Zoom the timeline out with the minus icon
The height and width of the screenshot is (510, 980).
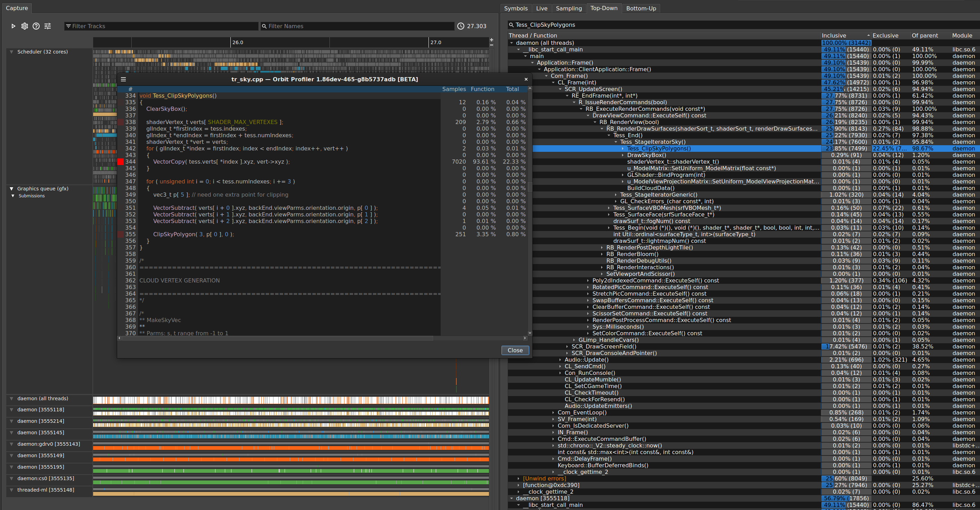[x=491, y=45]
